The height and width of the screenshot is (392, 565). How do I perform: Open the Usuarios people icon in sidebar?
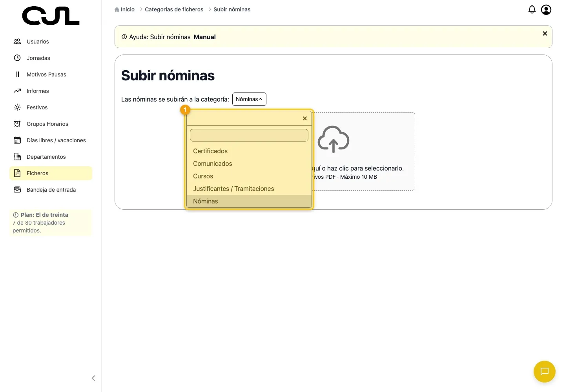[x=17, y=42]
